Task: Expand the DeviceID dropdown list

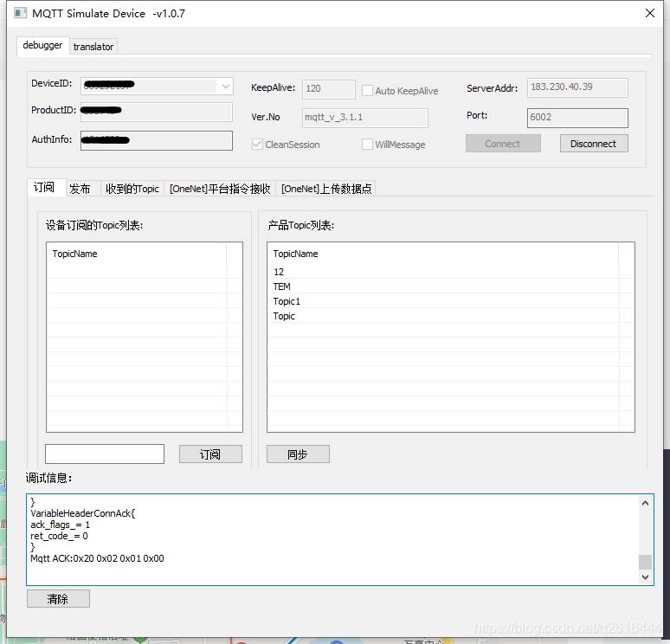Action: pos(226,87)
